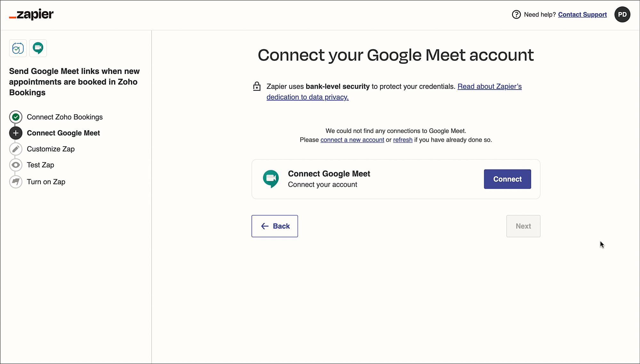Go back with the Back button
Image resolution: width=640 pixels, height=364 pixels.
coord(275,226)
